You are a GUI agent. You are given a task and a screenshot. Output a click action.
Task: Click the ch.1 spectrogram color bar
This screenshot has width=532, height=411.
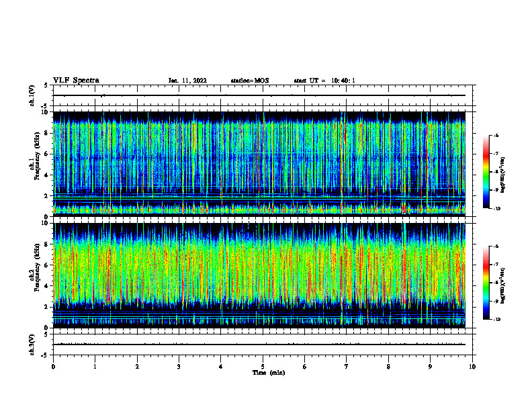[486, 172]
